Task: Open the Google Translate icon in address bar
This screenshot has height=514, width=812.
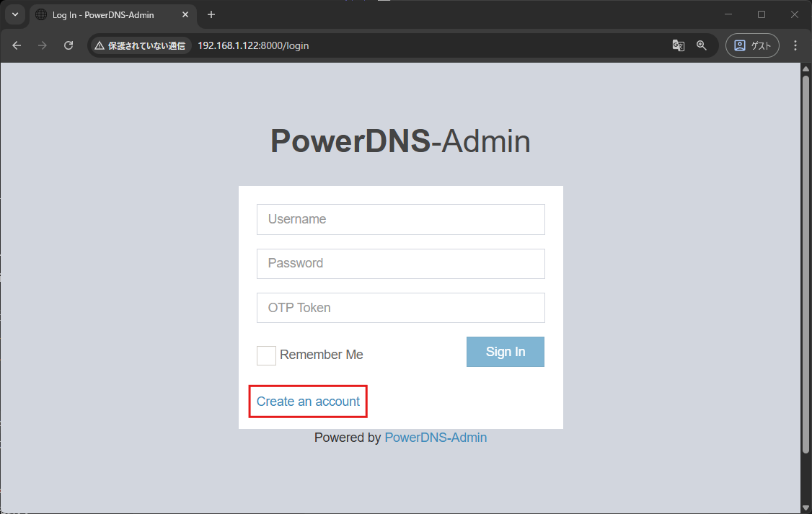Action: tap(678, 45)
